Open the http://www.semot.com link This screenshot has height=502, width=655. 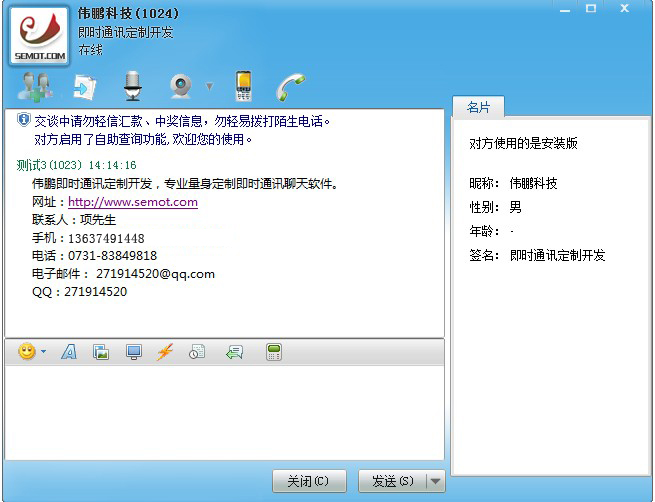133,202
